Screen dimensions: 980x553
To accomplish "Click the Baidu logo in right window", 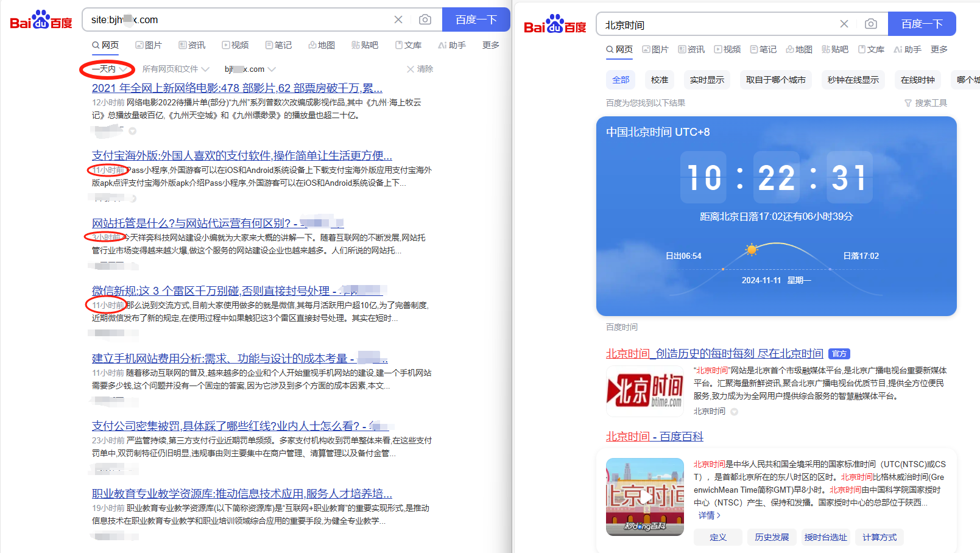I will pos(555,24).
